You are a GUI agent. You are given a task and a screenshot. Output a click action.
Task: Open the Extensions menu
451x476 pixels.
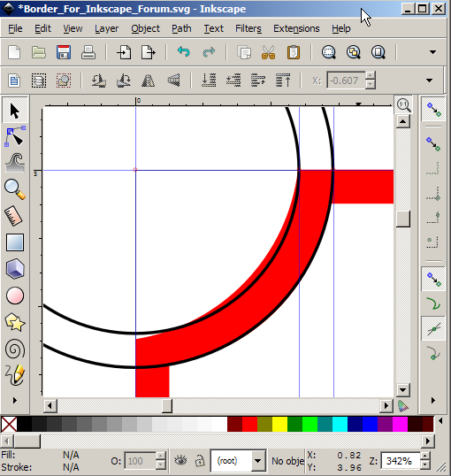296,28
